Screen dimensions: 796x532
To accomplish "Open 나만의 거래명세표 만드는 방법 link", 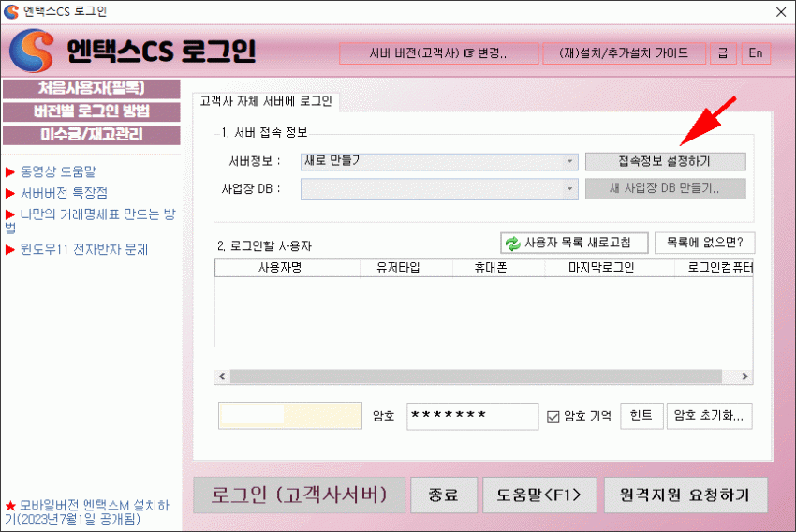I will pos(90,221).
